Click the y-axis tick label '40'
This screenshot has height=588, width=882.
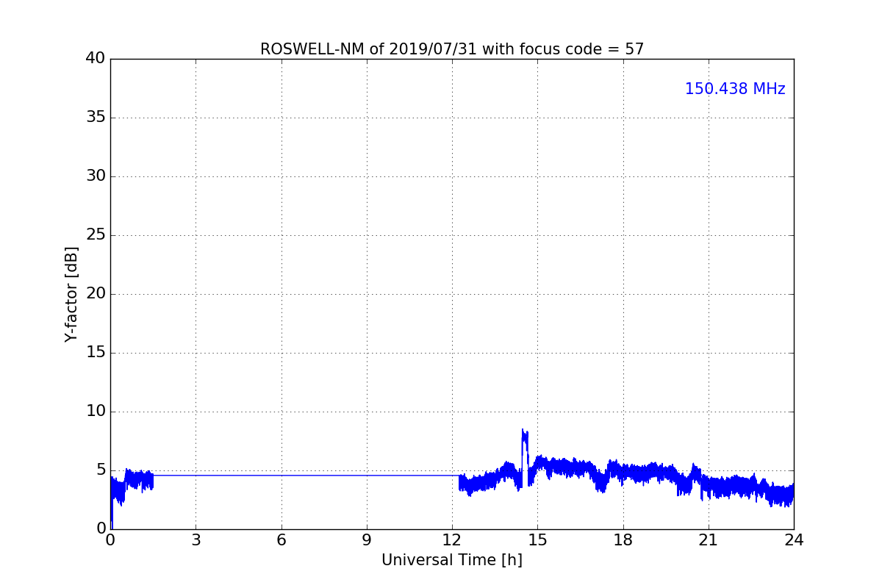pos(96,59)
